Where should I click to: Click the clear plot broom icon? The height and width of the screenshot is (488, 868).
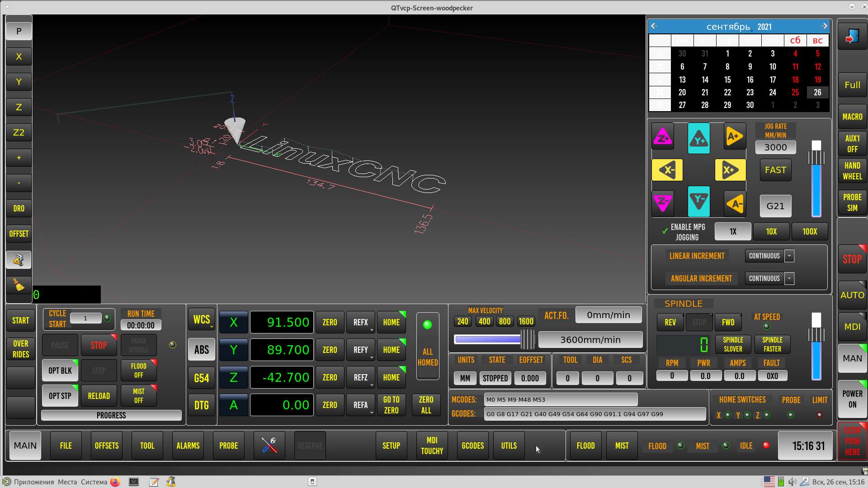pyautogui.click(x=19, y=285)
